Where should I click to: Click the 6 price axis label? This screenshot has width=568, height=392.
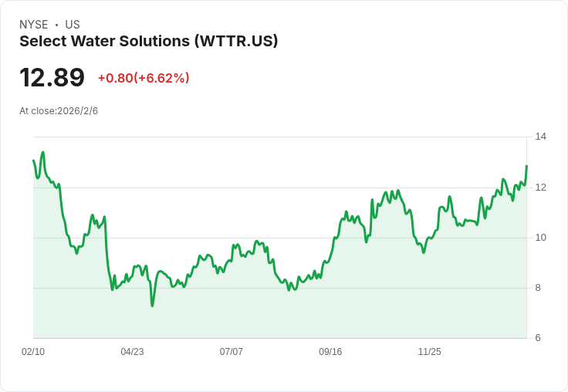pos(538,338)
